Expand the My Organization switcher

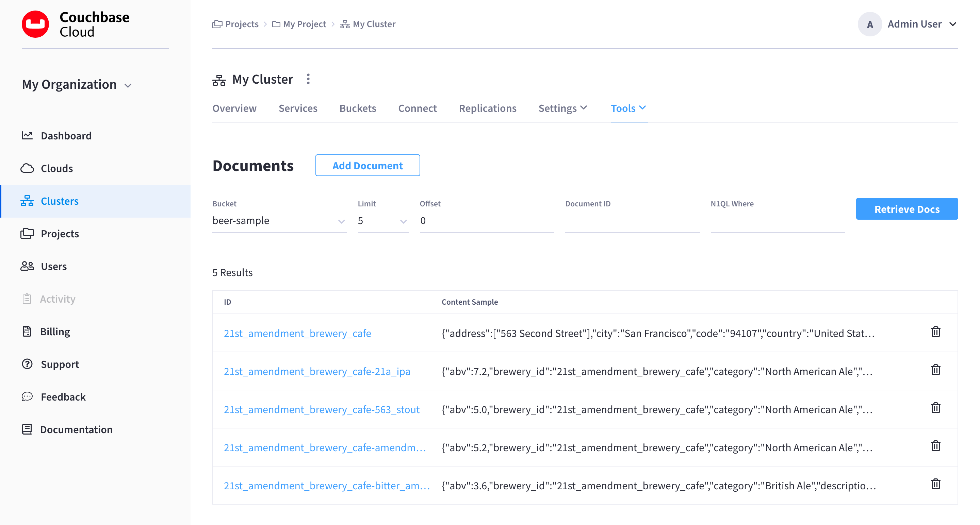coord(77,84)
